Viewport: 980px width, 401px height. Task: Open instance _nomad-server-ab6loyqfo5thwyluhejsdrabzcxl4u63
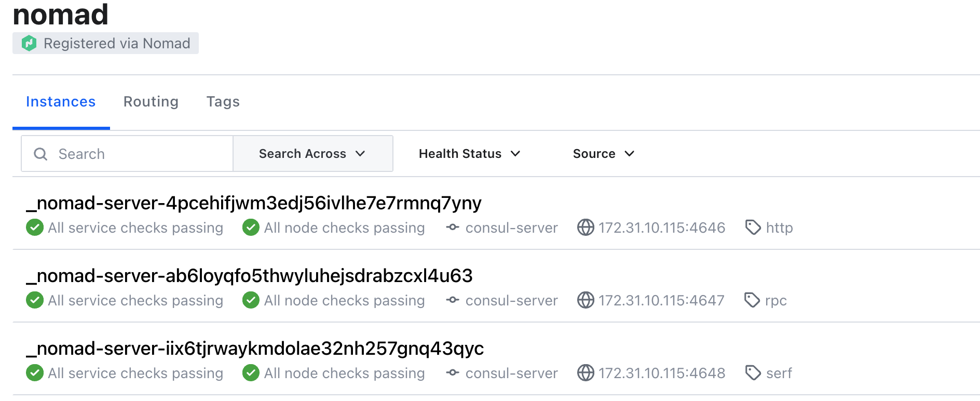point(249,276)
